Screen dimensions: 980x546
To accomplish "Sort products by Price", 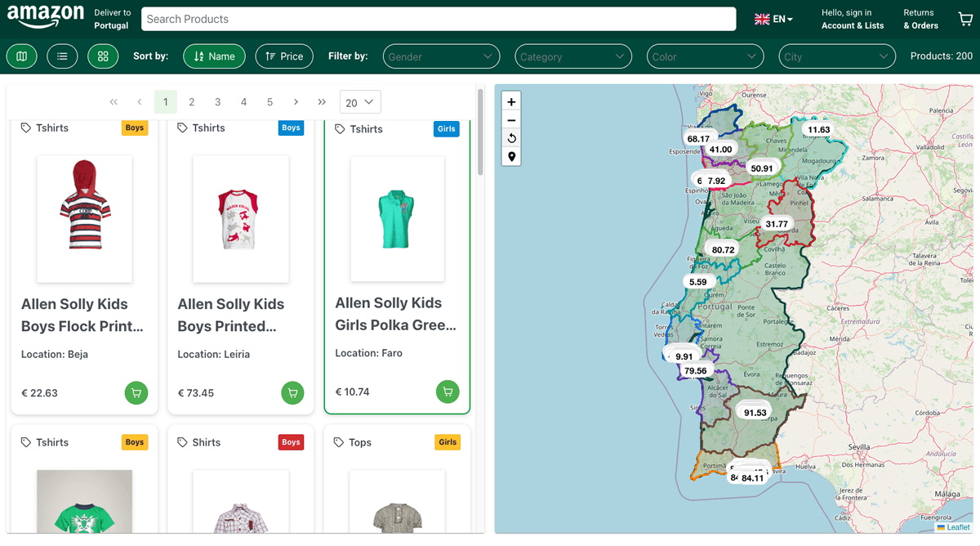I will tap(284, 56).
